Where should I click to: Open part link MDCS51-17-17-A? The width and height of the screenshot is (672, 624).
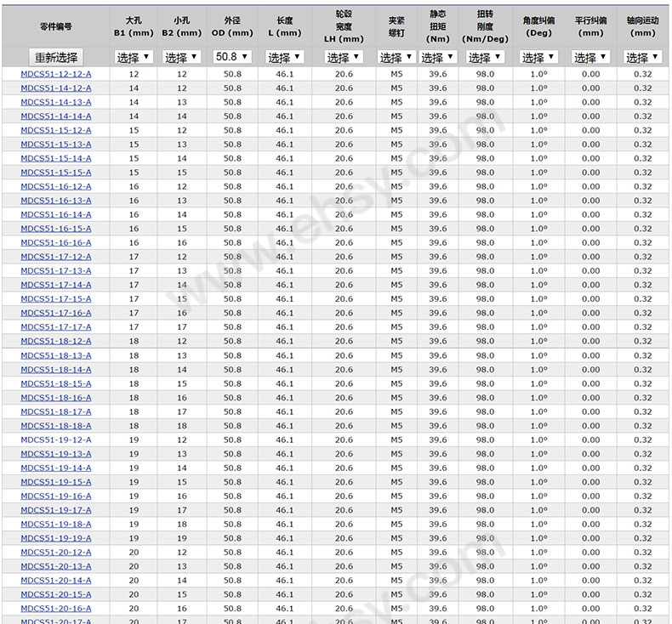(56, 327)
